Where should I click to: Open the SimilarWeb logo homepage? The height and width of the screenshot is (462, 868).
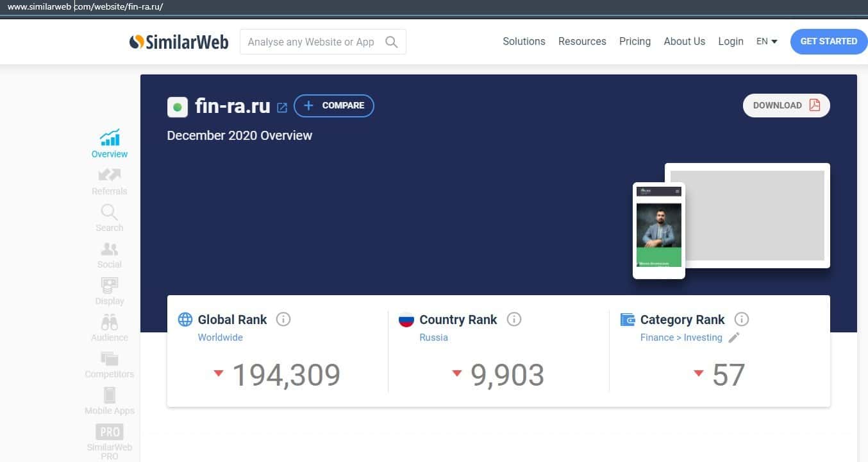coord(178,42)
